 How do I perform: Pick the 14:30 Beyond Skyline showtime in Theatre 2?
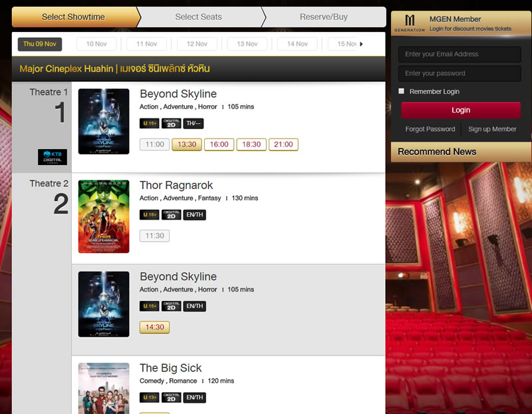coord(155,327)
